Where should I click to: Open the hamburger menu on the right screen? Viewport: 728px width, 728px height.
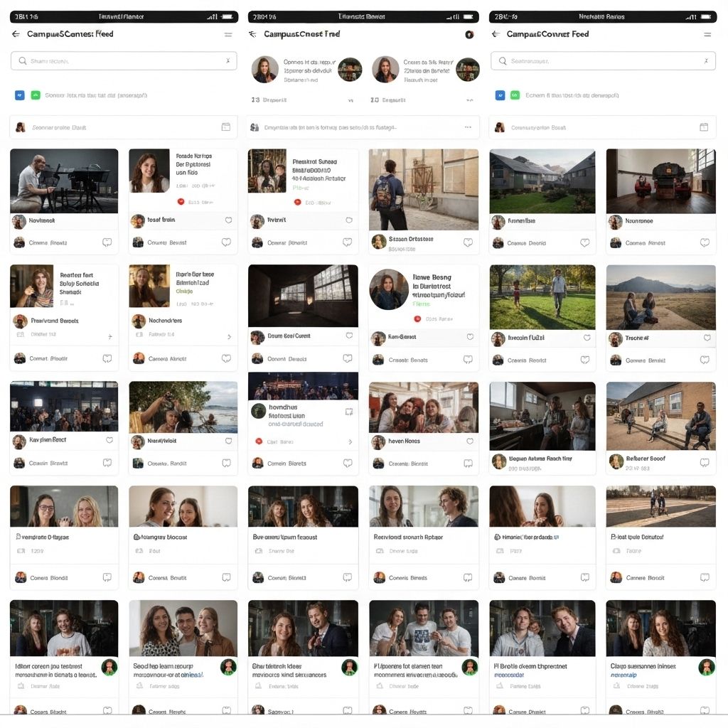point(707,34)
